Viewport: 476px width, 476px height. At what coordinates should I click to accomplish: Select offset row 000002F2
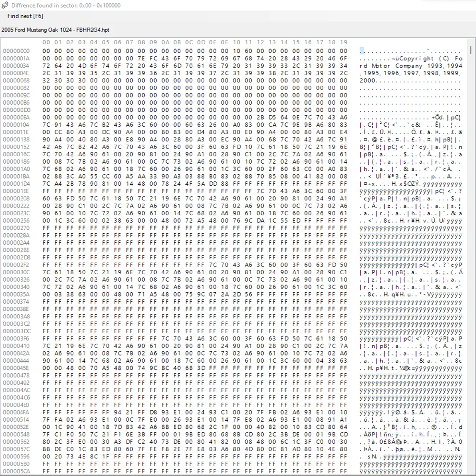(16, 265)
